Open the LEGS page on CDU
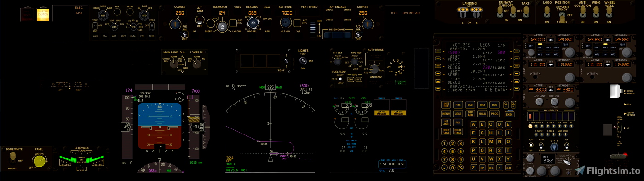 coord(458,113)
